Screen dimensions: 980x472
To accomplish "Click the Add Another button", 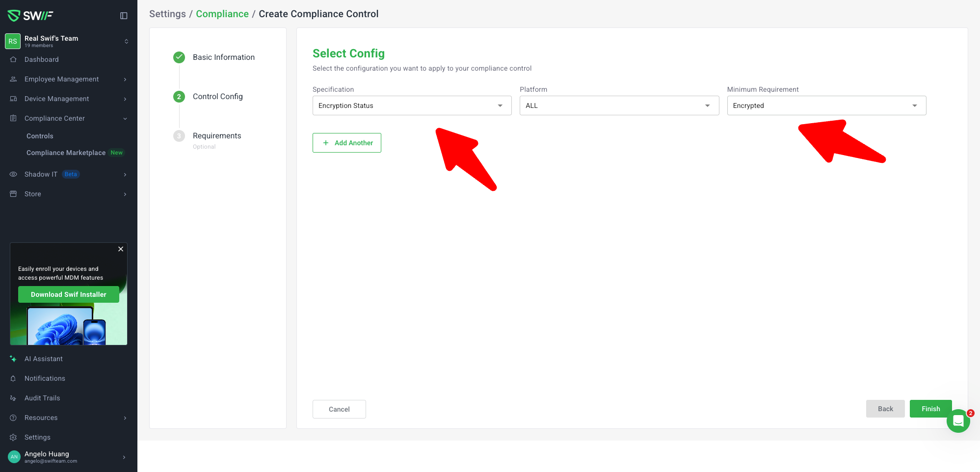I will tap(347, 143).
